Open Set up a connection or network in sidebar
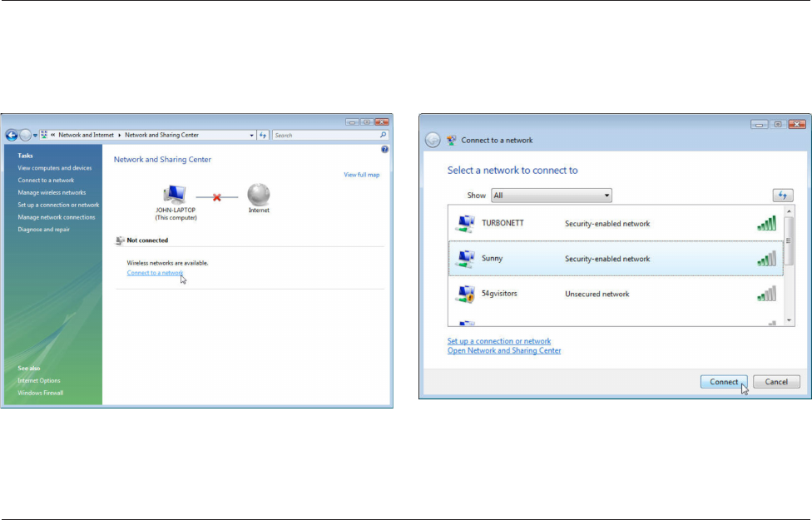Image resolution: width=812 pixels, height=520 pixels. (x=58, y=206)
